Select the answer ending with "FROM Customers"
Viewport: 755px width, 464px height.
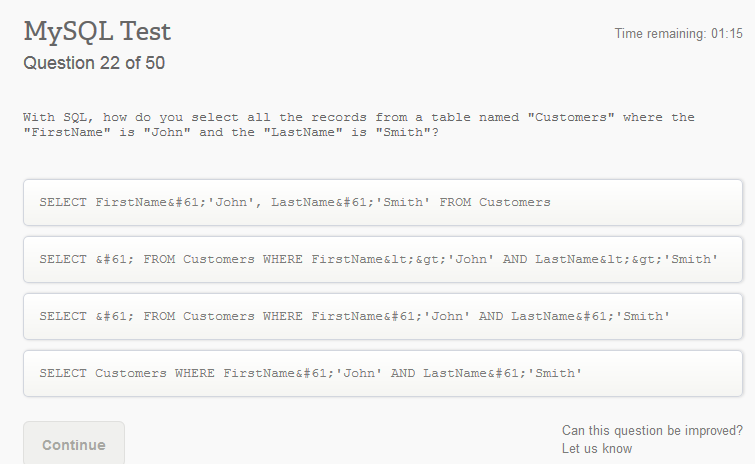[x=382, y=202]
